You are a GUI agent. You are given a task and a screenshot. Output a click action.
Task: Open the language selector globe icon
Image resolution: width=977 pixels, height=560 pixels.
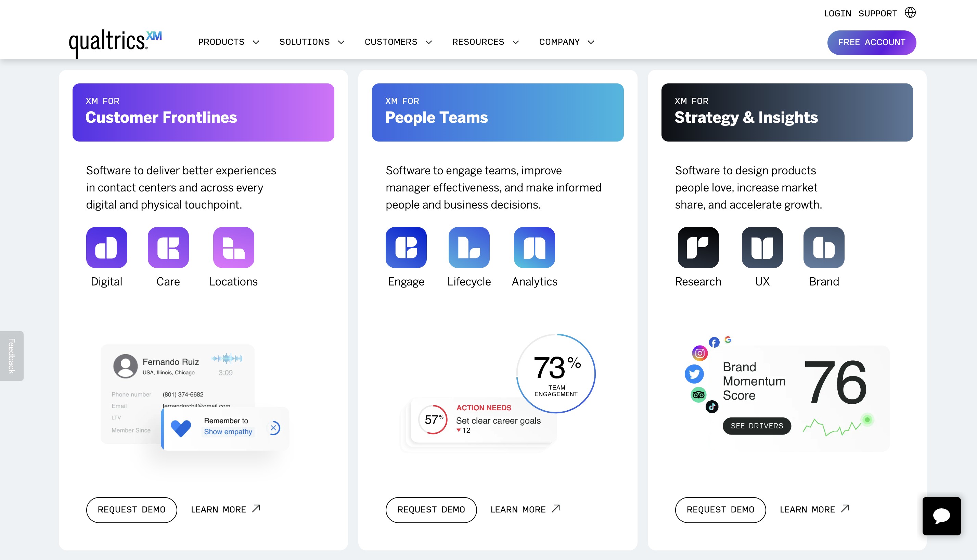[x=910, y=13]
